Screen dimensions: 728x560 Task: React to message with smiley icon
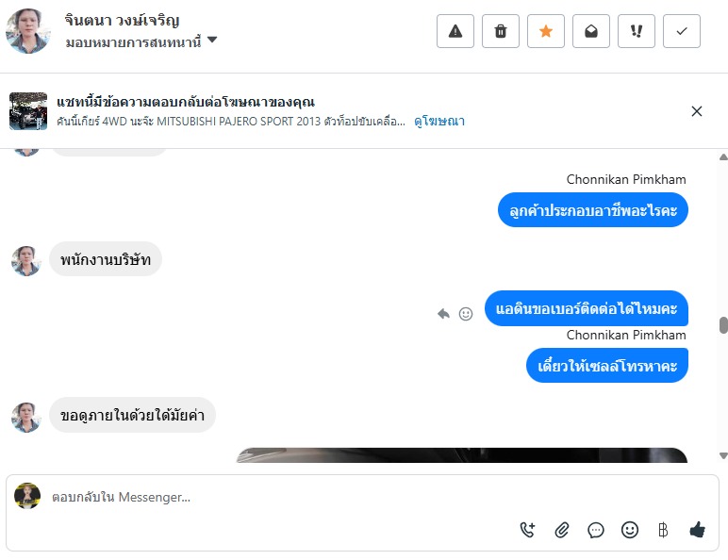pos(466,314)
